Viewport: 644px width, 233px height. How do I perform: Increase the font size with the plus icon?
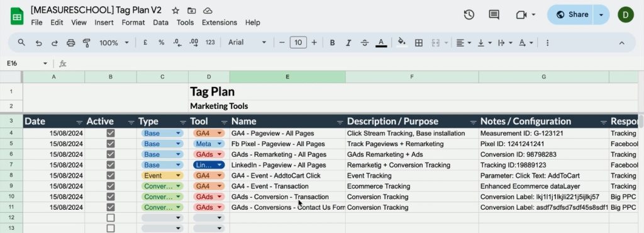[x=314, y=42]
